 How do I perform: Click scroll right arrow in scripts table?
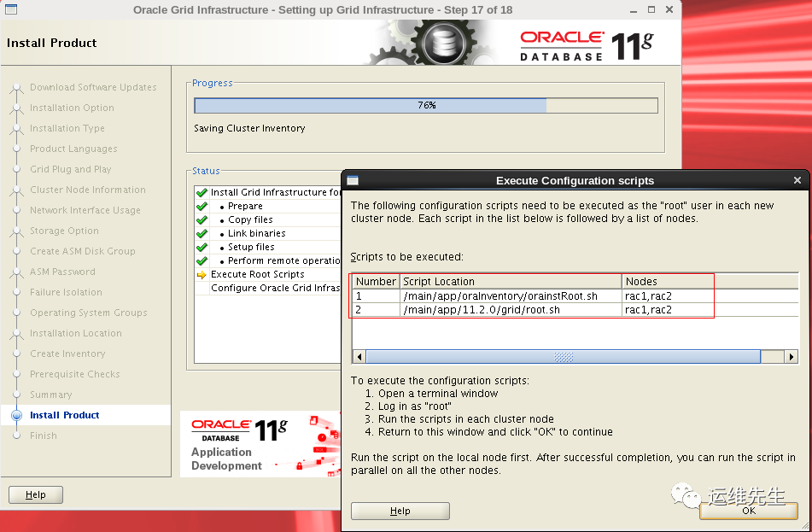point(791,356)
